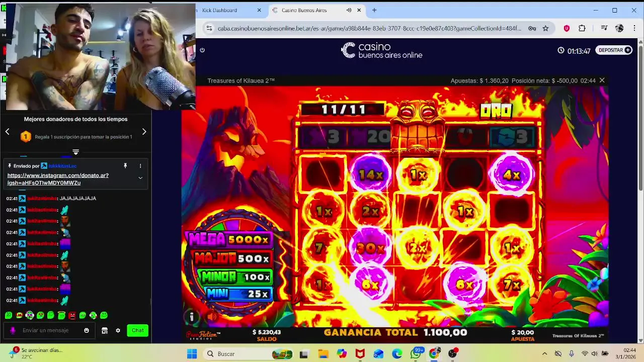Viewport: 644px width, 362px height.
Task: Click the APUESTA $20,00 bet amount
Action: (x=523, y=335)
